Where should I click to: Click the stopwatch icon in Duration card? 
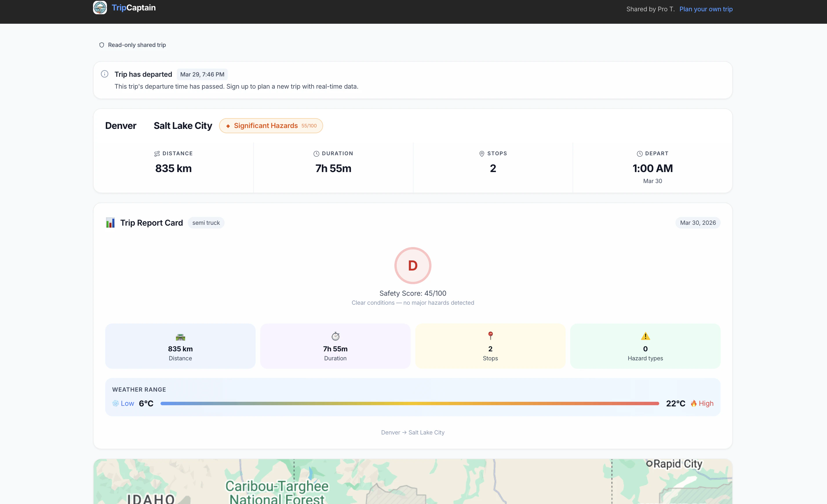tap(335, 336)
